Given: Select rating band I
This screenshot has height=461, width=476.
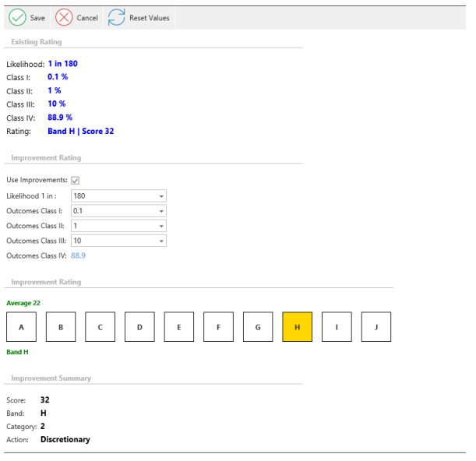Looking at the screenshot, I should coord(337,327).
